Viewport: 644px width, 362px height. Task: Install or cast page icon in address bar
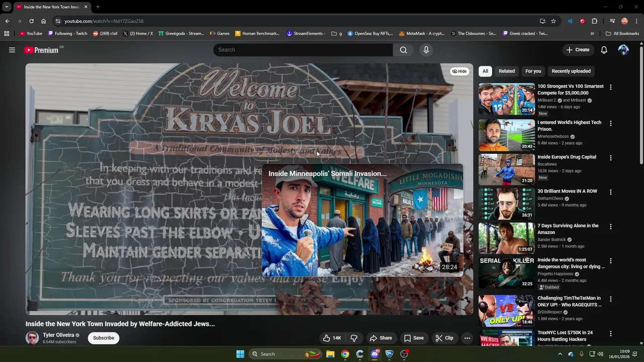pyautogui.click(x=542, y=21)
